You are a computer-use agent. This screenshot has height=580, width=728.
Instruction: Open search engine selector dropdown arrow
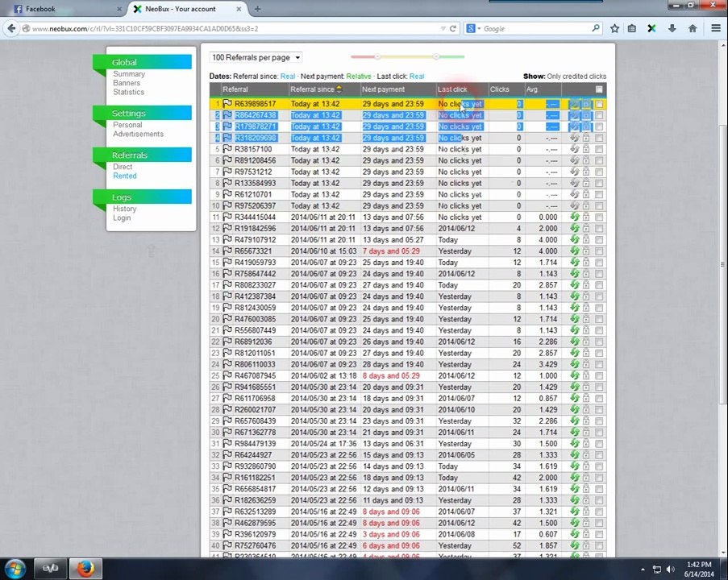(479, 28)
